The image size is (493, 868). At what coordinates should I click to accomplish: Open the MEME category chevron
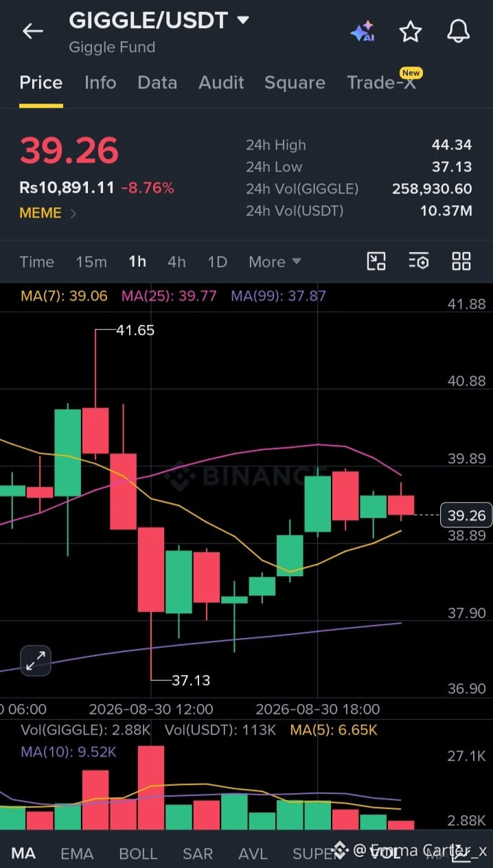[73, 213]
